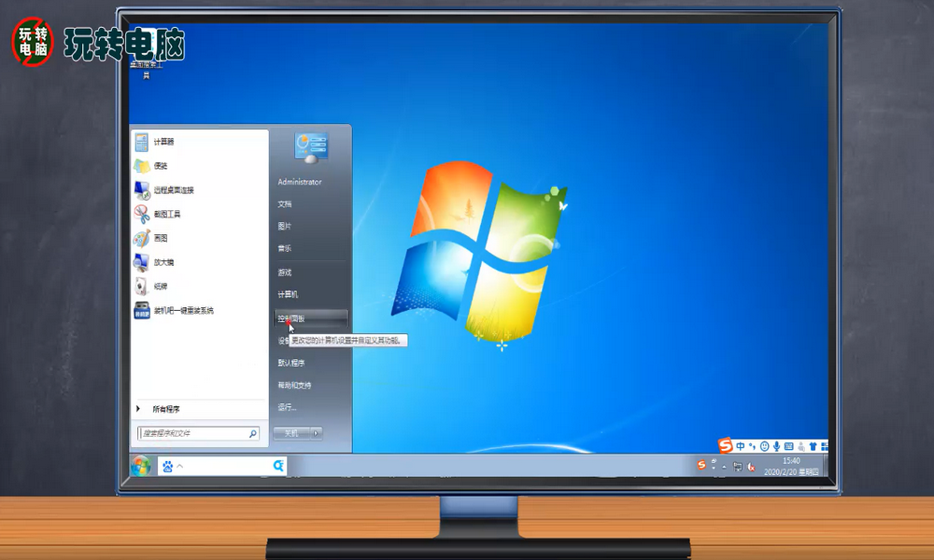Expand shutdown options arrow beside 关机
Screen dimensions: 934x560
tap(317, 433)
